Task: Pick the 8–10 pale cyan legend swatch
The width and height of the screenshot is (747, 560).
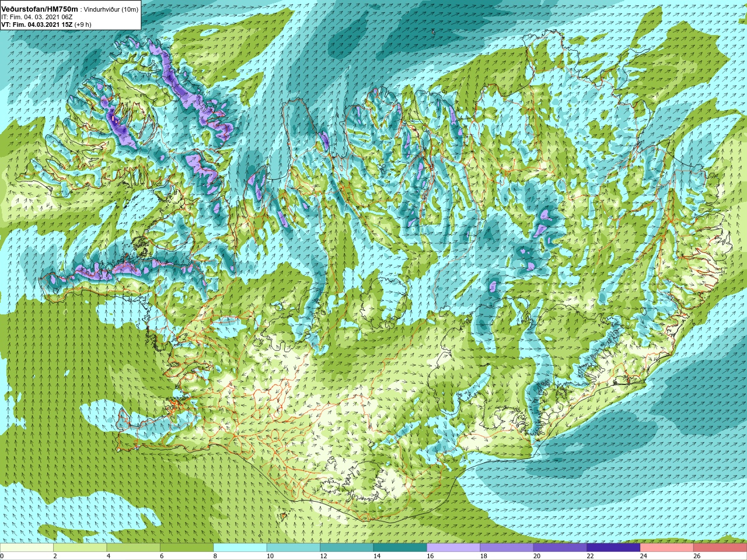Action: pyautogui.click(x=240, y=548)
